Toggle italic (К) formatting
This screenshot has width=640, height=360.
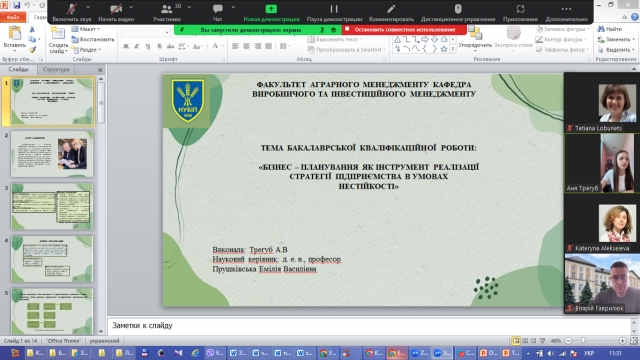[x=137, y=46]
